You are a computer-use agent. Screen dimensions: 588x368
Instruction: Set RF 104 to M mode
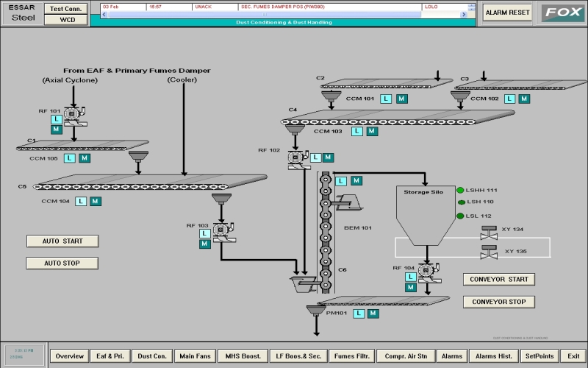click(x=411, y=287)
